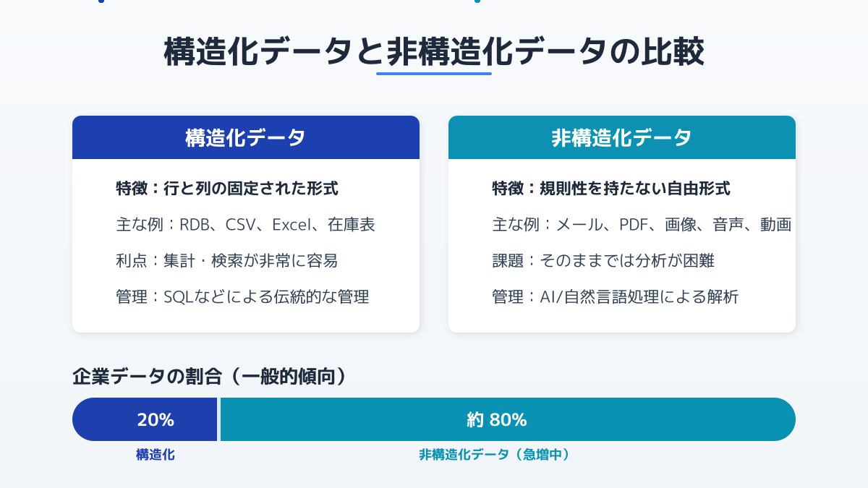Click the small teal mark at top edge

(x=477, y=1)
